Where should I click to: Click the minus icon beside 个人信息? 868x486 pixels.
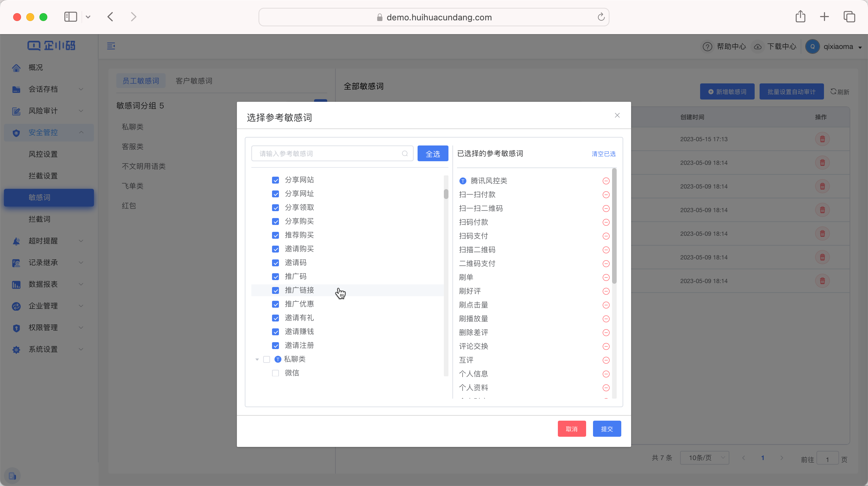(606, 374)
